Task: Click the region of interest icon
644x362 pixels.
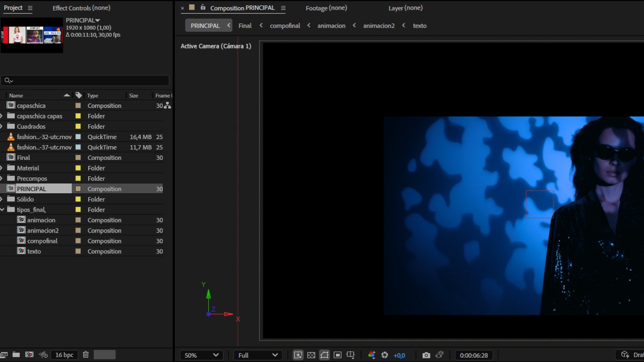Action: (x=338, y=355)
